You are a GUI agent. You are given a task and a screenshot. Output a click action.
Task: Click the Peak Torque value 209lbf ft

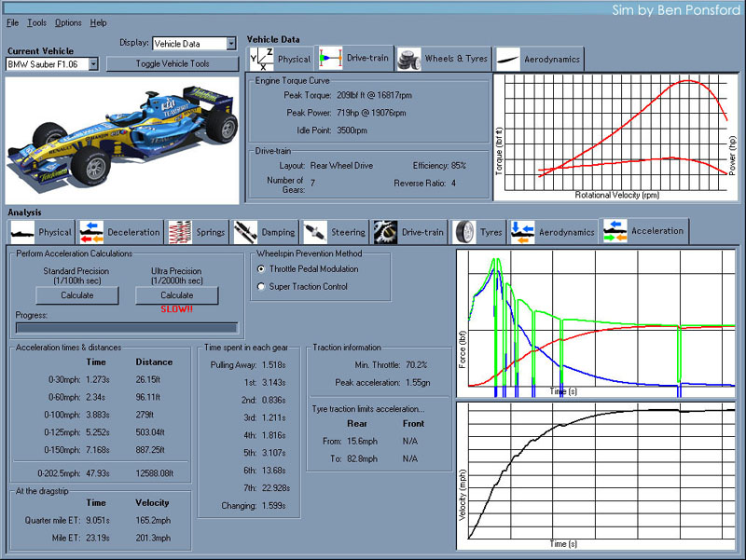pos(375,95)
